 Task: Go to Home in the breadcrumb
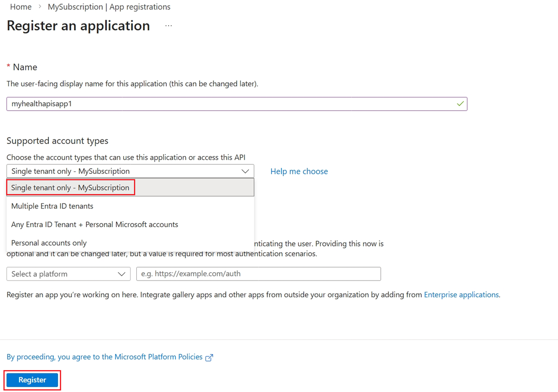[21, 7]
